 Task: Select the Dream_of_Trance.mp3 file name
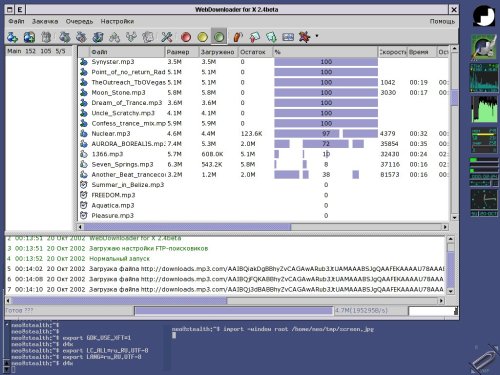pyautogui.click(x=127, y=103)
